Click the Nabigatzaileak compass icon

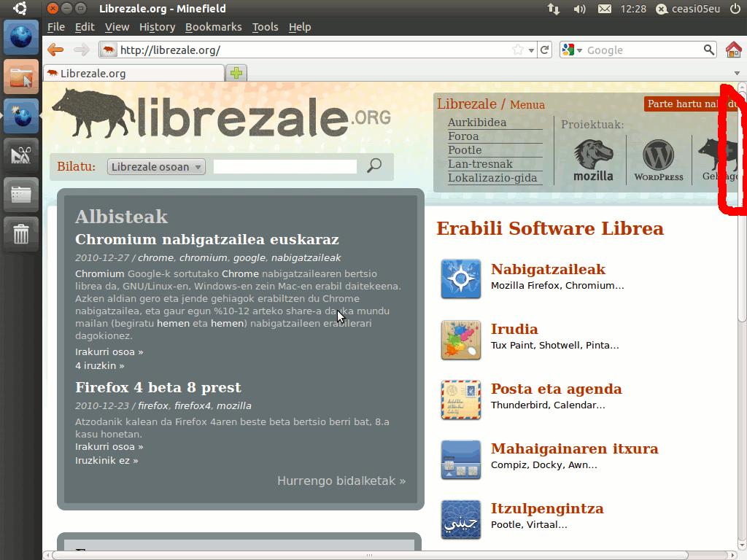(x=460, y=279)
